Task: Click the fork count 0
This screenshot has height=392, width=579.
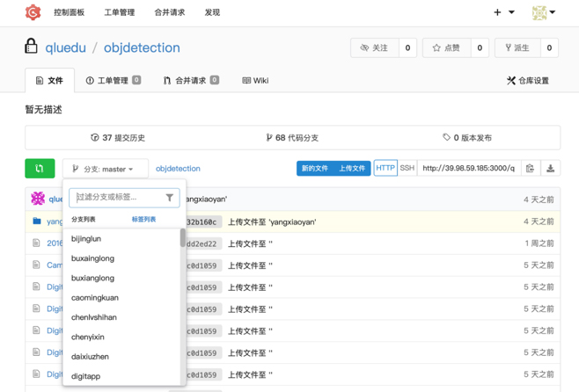Action: [x=549, y=48]
